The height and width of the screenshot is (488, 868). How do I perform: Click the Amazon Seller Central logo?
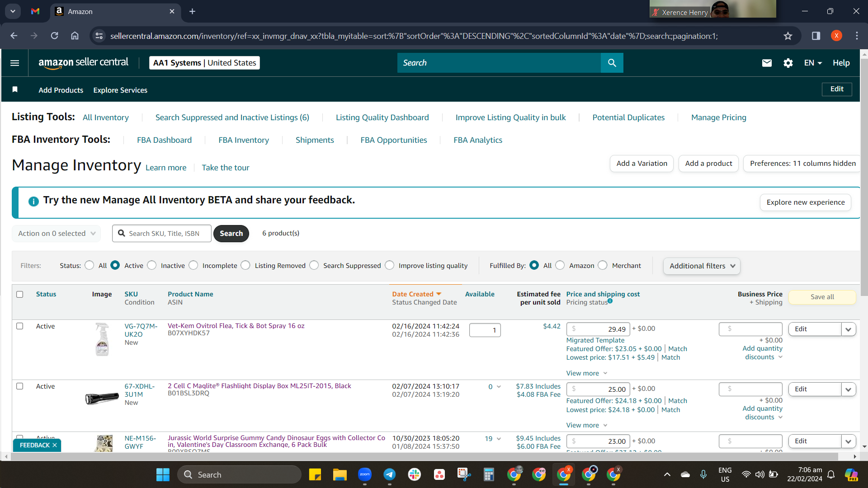coord(84,63)
